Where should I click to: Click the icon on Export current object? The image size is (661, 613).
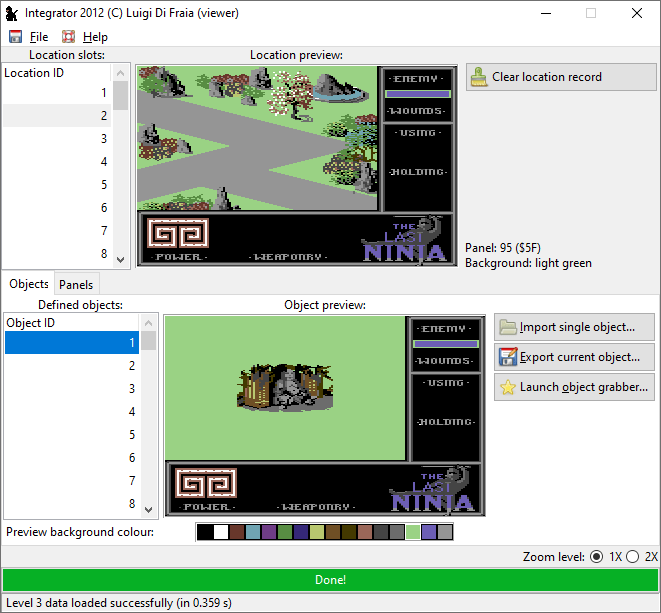(508, 357)
